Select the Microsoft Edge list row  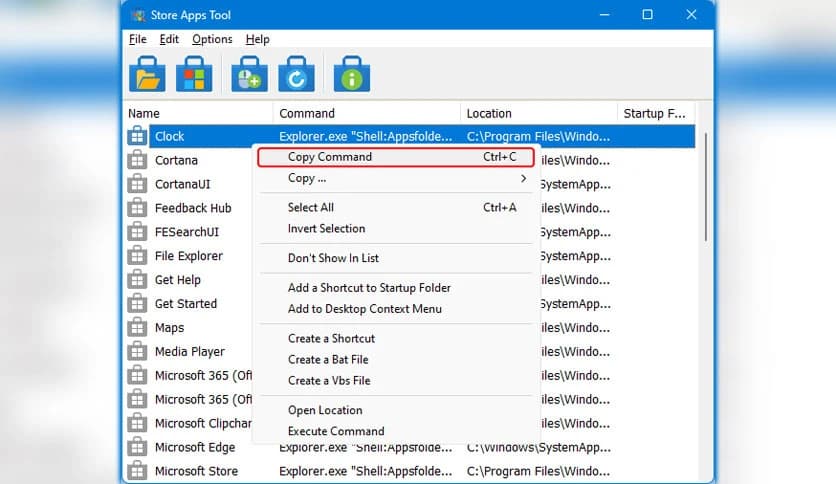(411, 447)
